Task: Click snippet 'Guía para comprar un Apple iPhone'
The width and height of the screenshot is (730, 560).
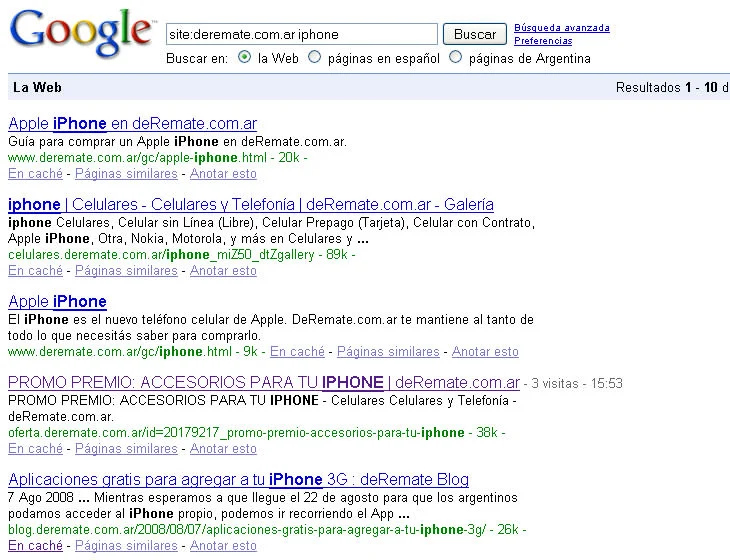Action: pyautogui.click(x=177, y=142)
